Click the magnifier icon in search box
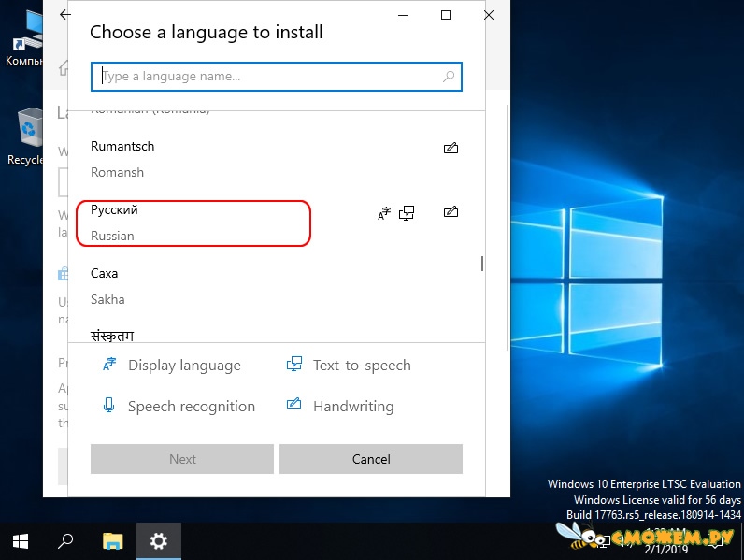 click(x=449, y=77)
